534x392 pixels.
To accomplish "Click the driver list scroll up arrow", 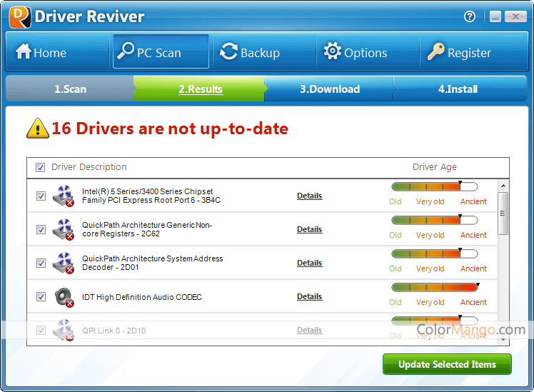I will (x=503, y=186).
